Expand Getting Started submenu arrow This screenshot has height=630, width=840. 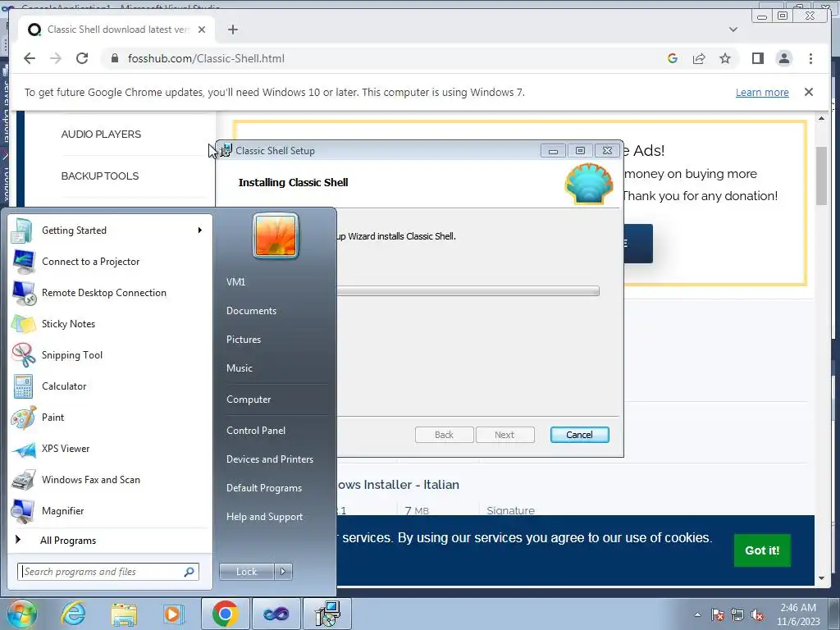(200, 231)
